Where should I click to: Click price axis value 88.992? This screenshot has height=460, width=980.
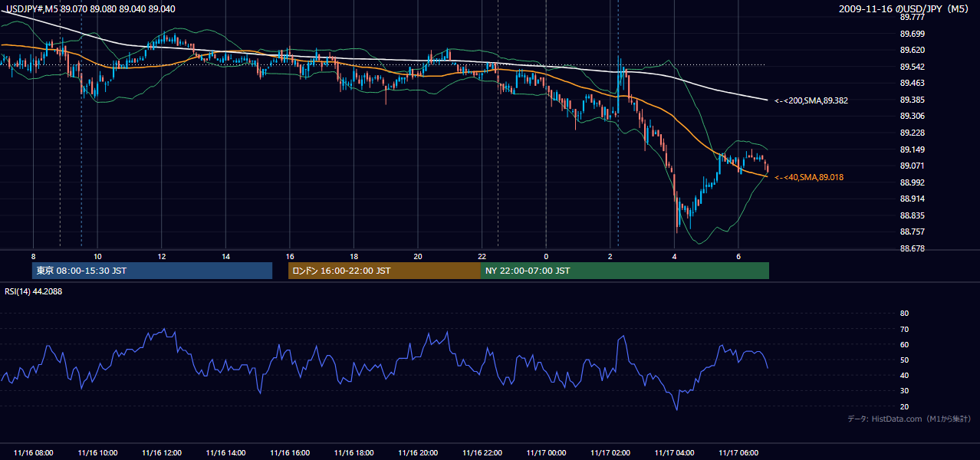coord(912,182)
